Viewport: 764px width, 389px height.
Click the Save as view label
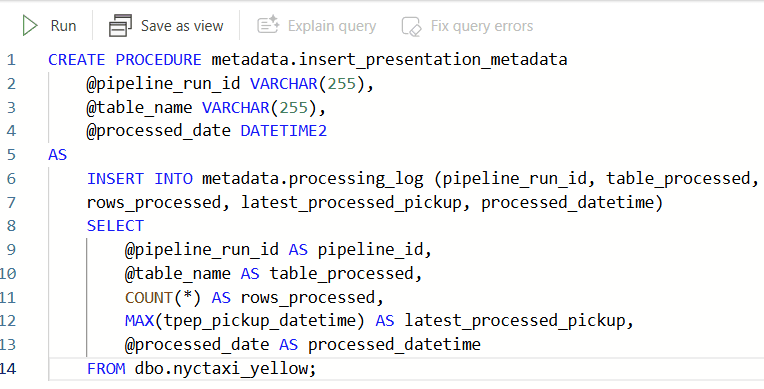tap(182, 26)
